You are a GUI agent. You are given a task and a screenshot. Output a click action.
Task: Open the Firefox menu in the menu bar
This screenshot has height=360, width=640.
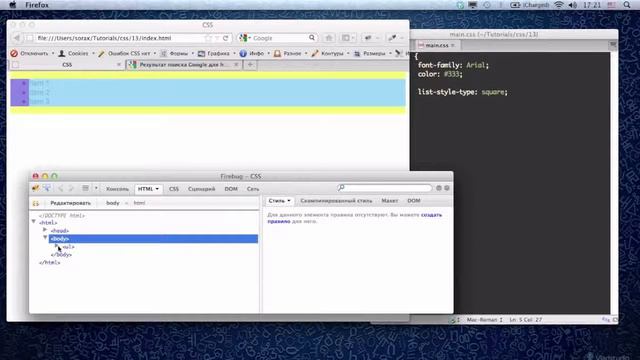tap(37, 5)
